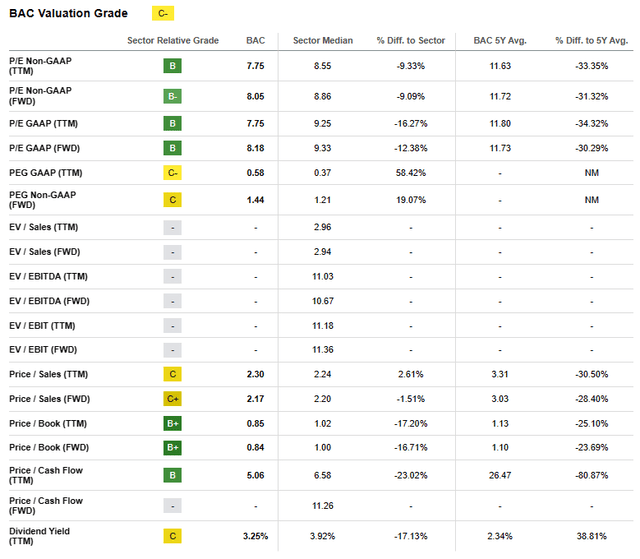Select the C- grade badge in PEG GAAP (TTM) row
Viewport: 640px width, 559px height.
coord(174,172)
